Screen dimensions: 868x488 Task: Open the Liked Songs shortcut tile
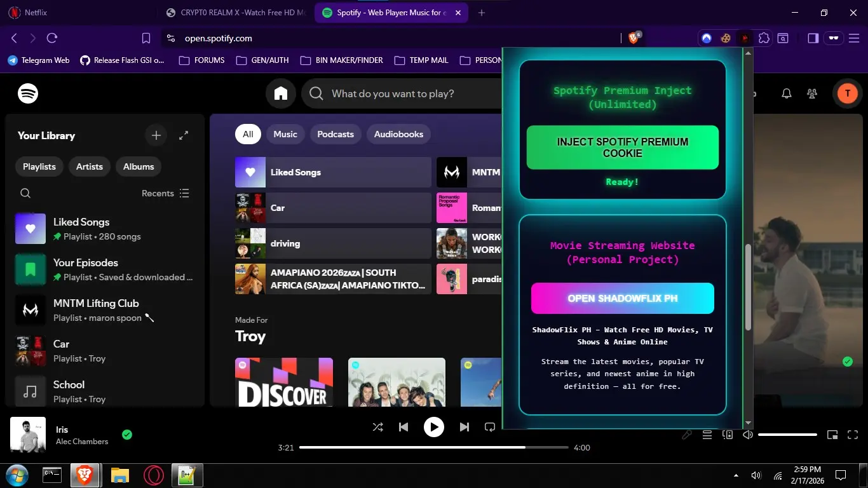click(x=333, y=172)
